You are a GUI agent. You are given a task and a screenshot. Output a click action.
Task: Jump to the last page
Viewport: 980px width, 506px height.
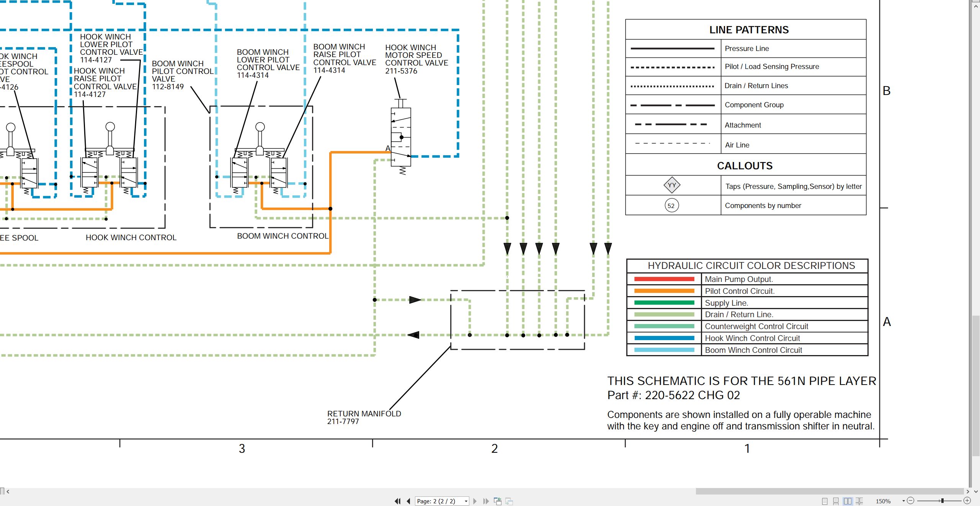(486, 501)
